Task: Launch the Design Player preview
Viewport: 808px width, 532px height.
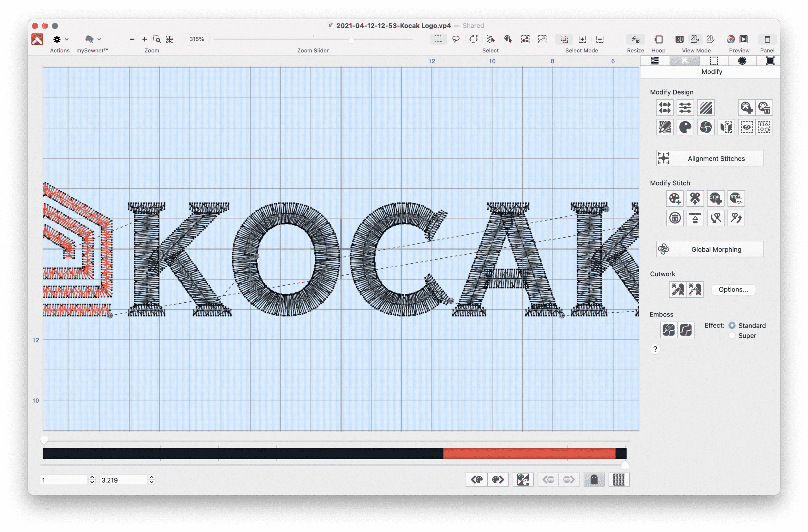Action: [x=744, y=39]
